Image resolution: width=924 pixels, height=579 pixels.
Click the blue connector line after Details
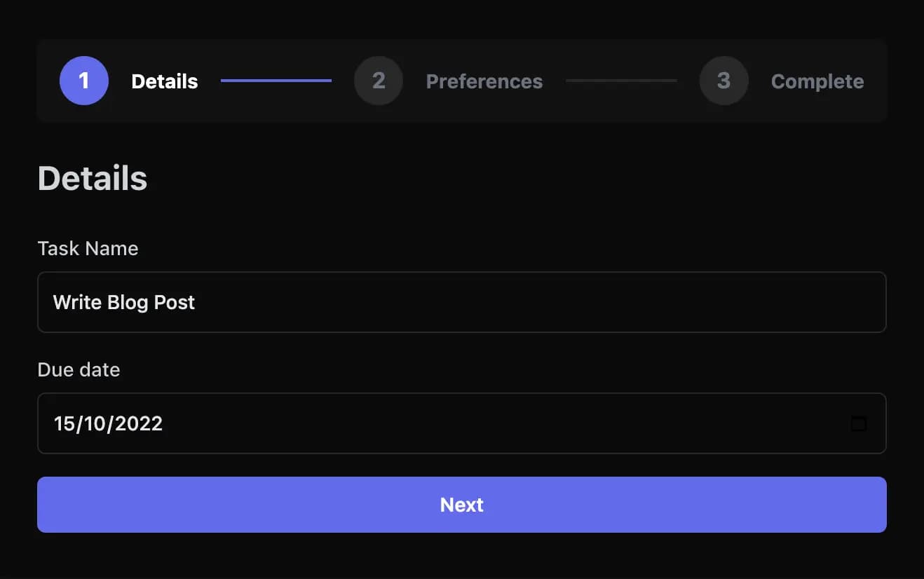point(276,81)
